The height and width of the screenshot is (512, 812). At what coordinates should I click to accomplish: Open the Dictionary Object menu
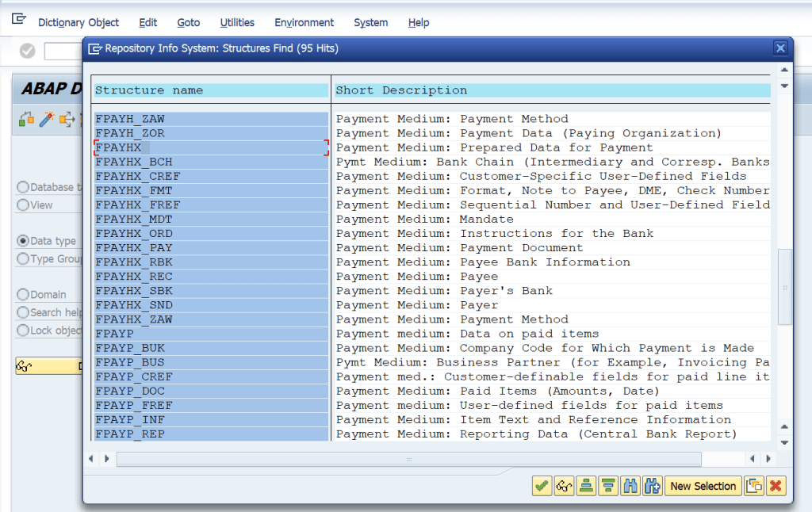click(79, 22)
